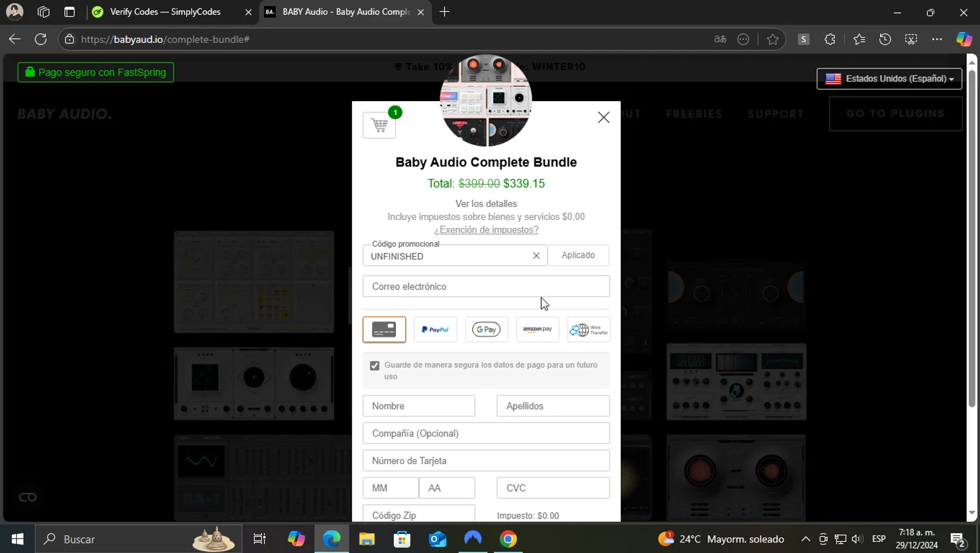Open Outlook from taskbar
Image resolution: width=980 pixels, height=553 pixels.
pyautogui.click(x=437, y=539)
